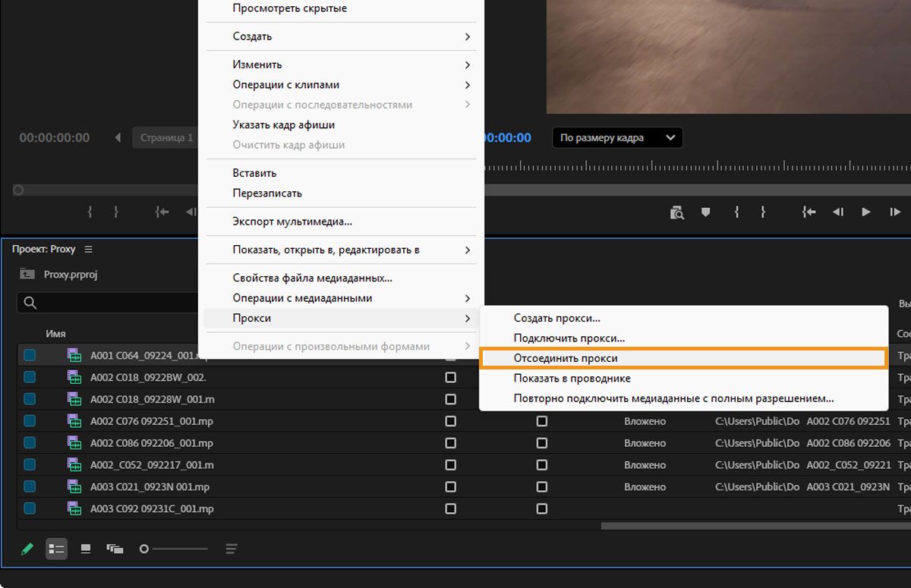Click 'Создать прокси...' in submenu
This screenshot has height=588, width=911.
tap(557, 318)
